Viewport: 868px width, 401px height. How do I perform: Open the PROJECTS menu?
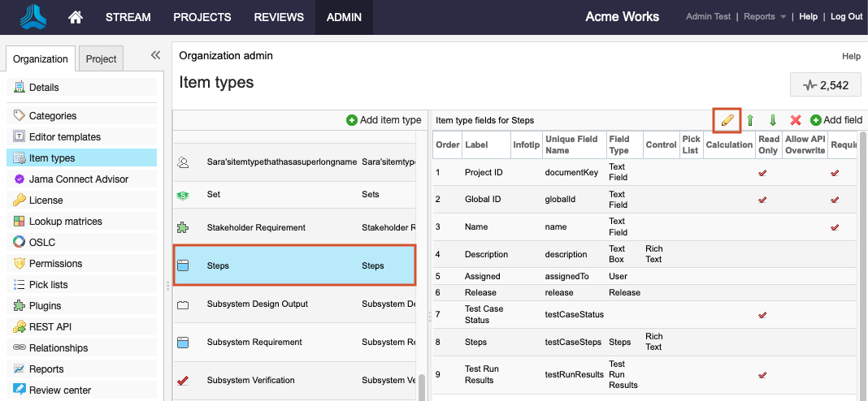pos(202,17)
